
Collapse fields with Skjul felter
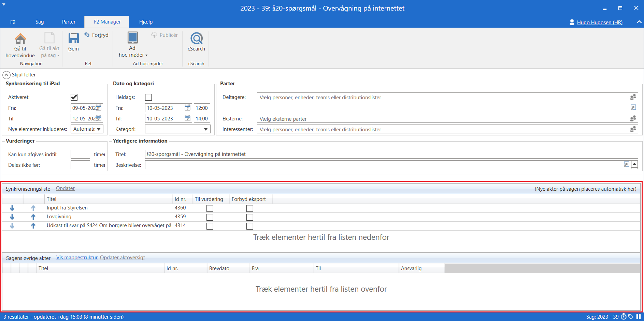[6, 75]
